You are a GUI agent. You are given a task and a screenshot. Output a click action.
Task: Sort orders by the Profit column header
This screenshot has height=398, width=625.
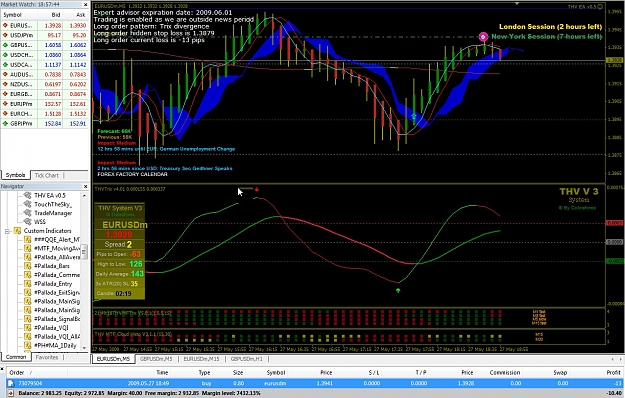[613, 373]
